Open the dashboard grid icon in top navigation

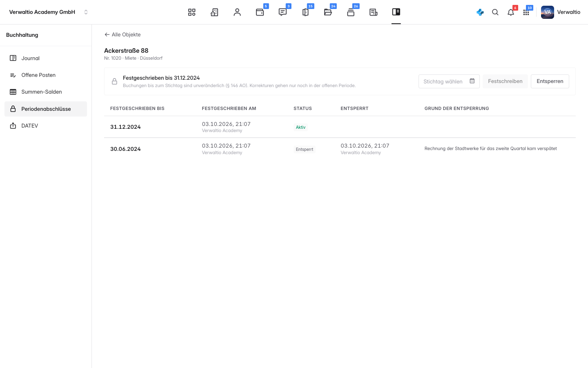(192, 12)
